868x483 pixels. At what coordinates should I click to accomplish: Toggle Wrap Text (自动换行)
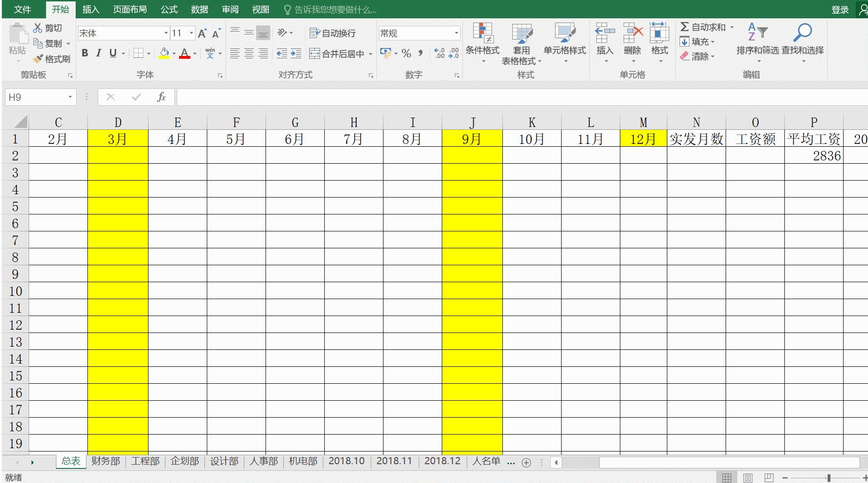tap(332, 33)
